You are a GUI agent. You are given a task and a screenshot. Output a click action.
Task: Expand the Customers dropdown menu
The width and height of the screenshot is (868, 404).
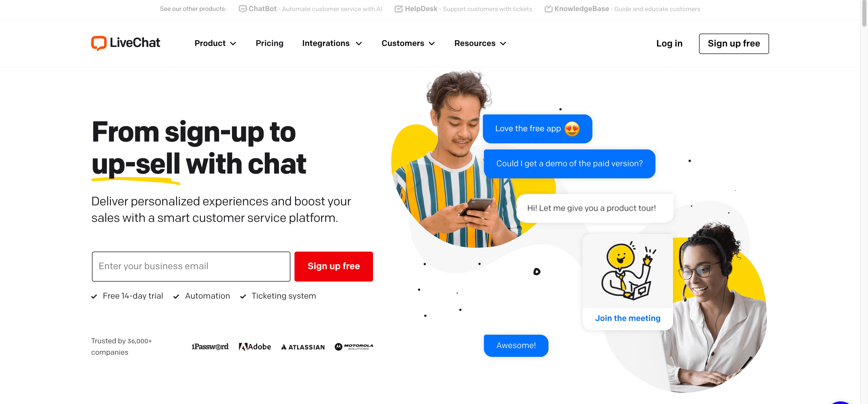pyautogui.click(x=408, y=43)
